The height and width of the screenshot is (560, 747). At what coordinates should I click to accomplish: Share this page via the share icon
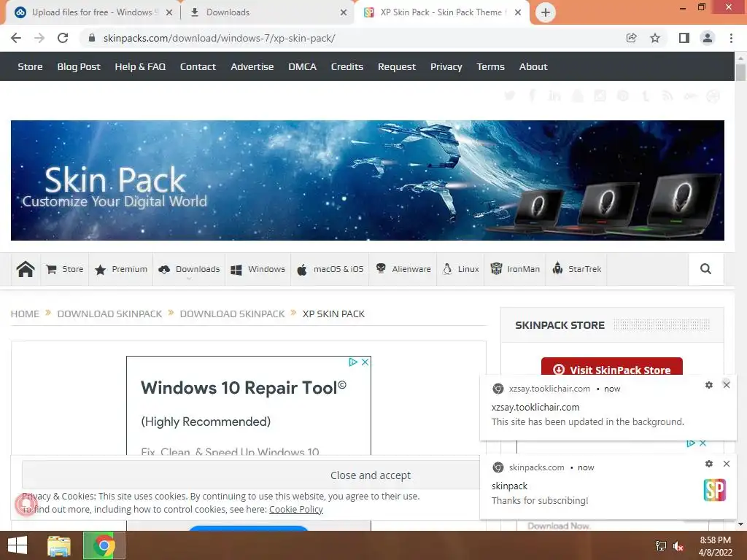pos(631,38)
